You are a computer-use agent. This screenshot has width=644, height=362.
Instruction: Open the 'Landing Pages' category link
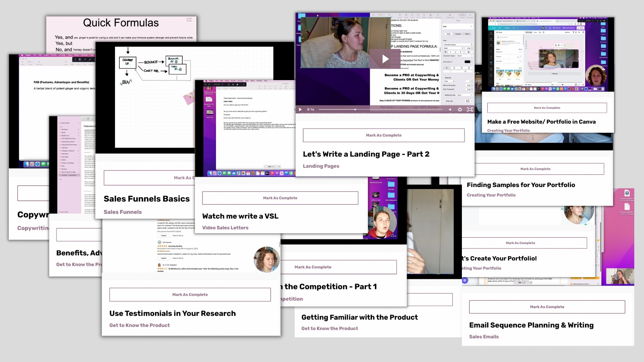[x=321, y=166]
